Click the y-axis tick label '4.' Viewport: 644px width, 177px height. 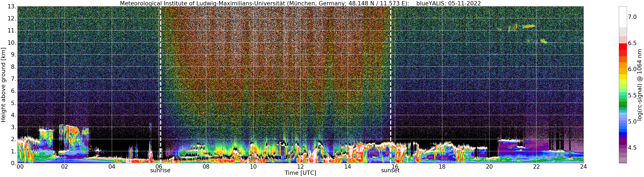pos(14,115)
